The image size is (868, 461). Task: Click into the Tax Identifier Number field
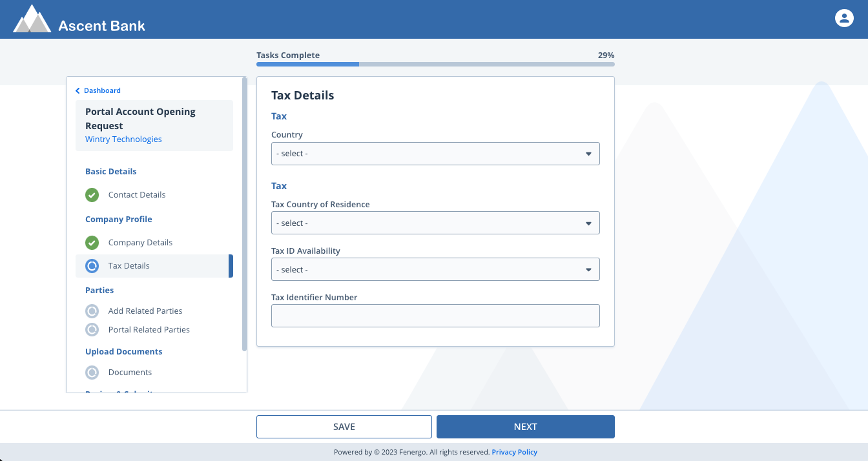click(x=435, y=316)
